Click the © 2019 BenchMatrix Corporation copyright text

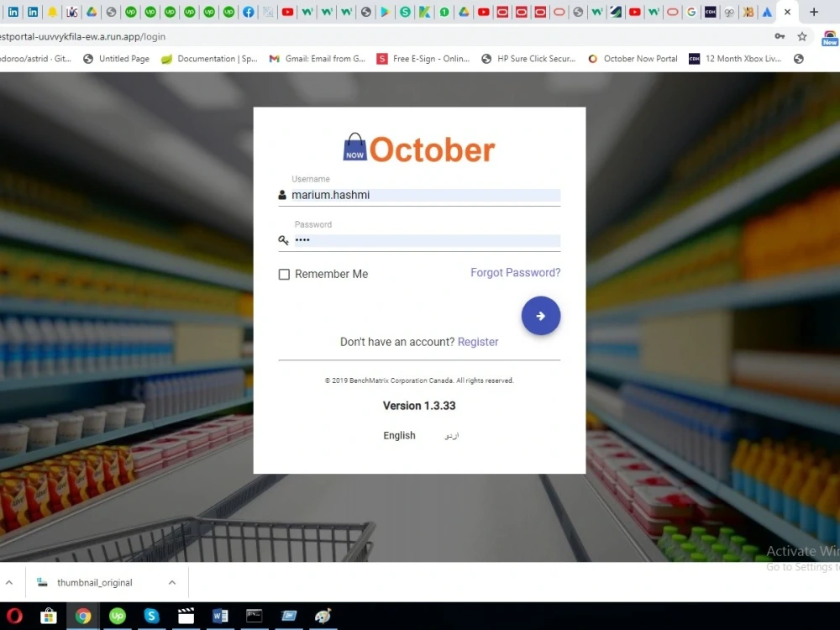click(x=419, y=381)
